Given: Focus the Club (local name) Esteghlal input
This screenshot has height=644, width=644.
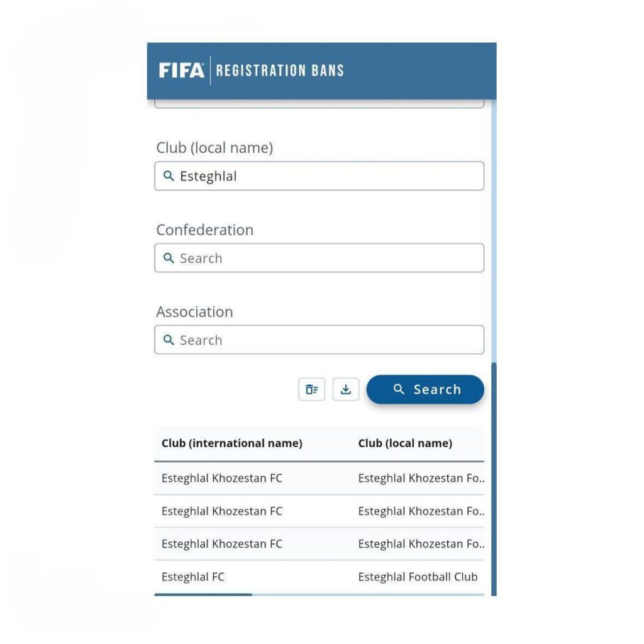Looking at the screenshot, I should point(327,176).
